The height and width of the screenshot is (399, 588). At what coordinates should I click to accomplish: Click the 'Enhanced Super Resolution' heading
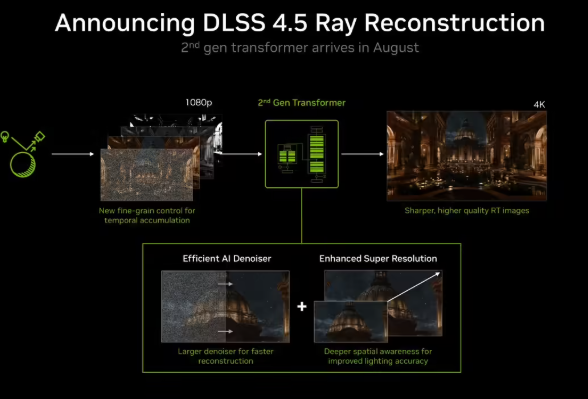click(x=378, y=258)
